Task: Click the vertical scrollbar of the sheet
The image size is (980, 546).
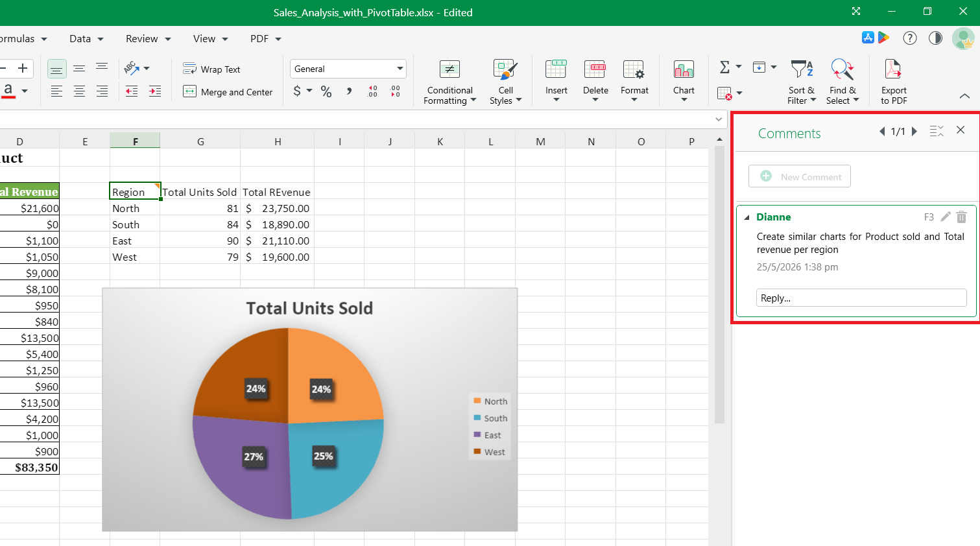Action: coord(719,285)
